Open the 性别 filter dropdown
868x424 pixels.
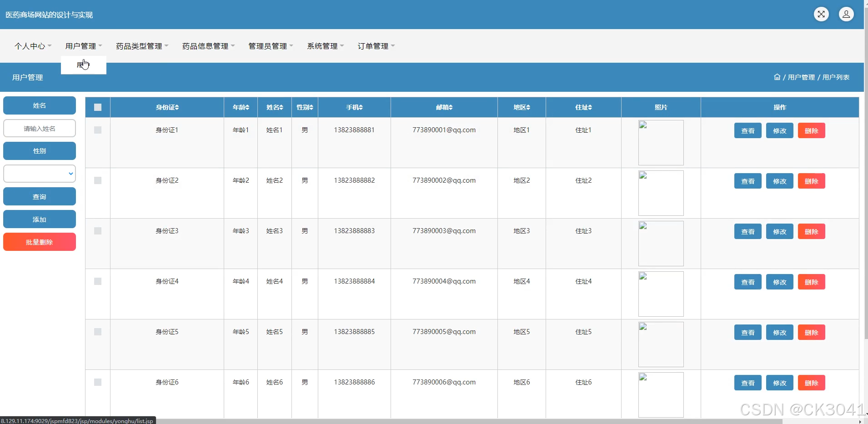40,174
